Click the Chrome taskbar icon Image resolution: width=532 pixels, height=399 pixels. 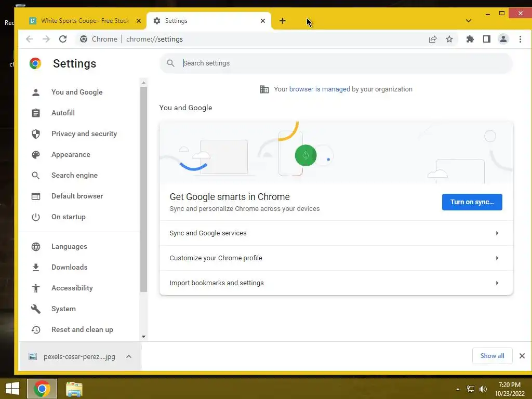click(x=42, y=389)
